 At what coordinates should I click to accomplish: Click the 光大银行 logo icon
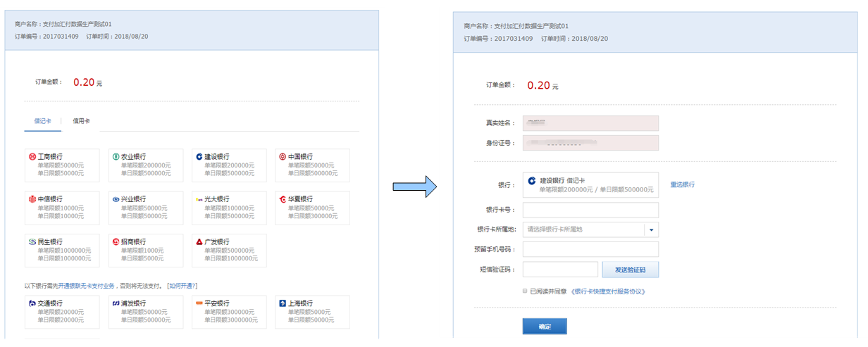pyautogui.click(x=199, y=199)
